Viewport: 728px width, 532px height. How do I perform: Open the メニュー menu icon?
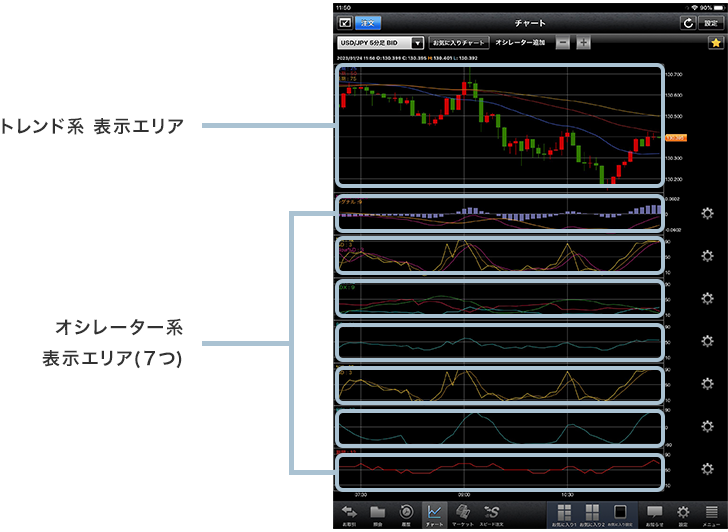coord(711,513)
